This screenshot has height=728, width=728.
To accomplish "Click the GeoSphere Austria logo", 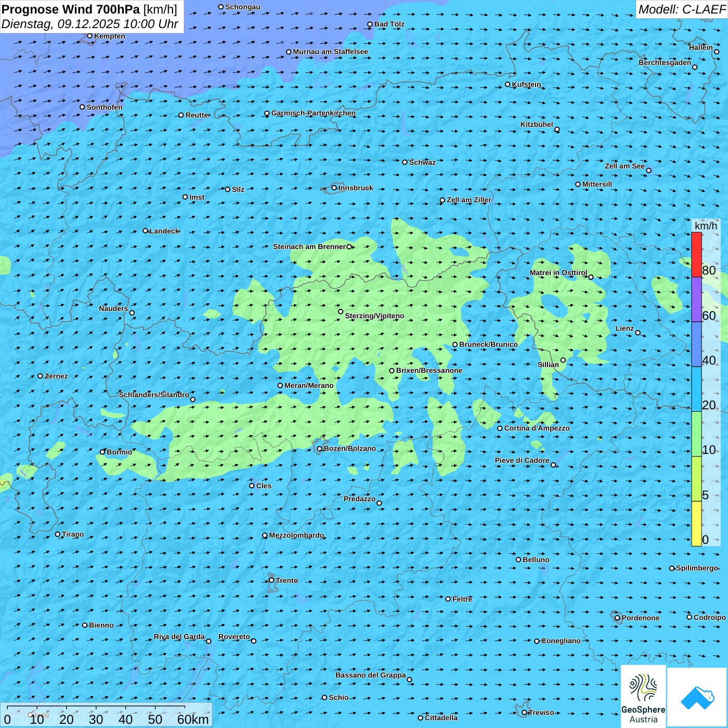I will pyautogui.click(x=643, y=696).
